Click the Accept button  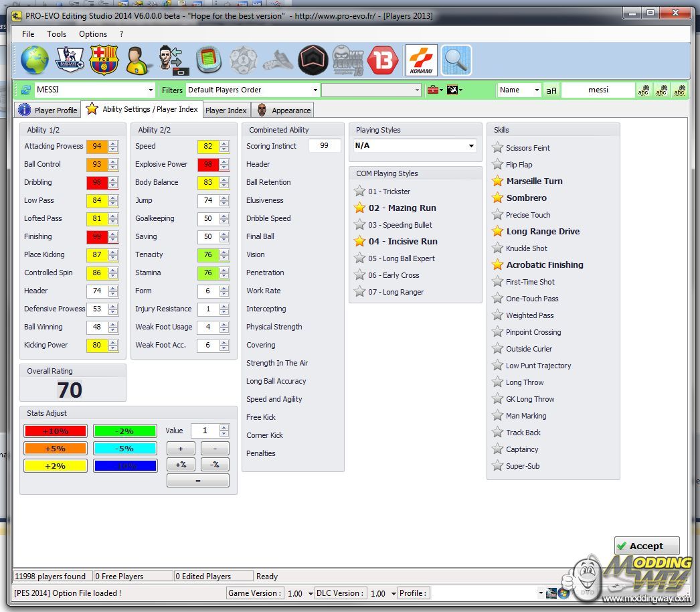pyautogui.click(x=646, y=546)
